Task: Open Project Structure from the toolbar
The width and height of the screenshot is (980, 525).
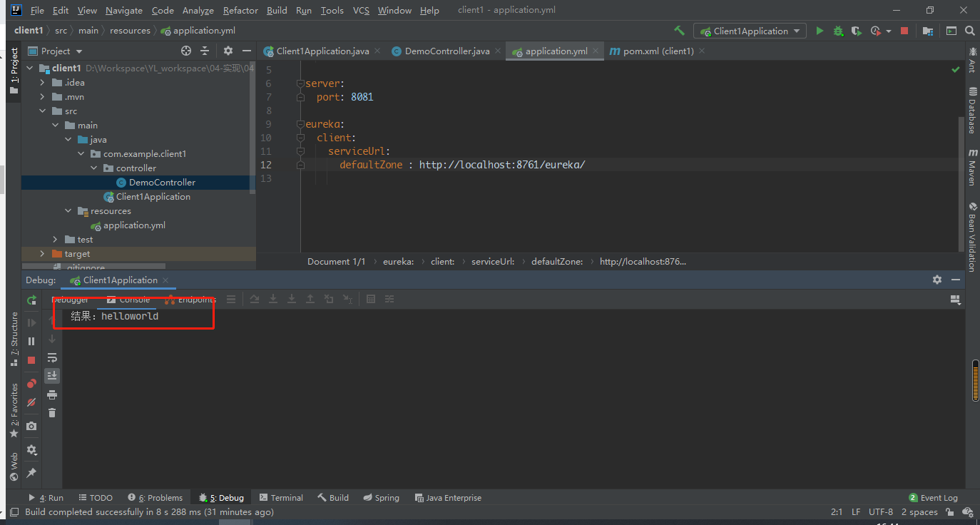Action: pos(928,31)
